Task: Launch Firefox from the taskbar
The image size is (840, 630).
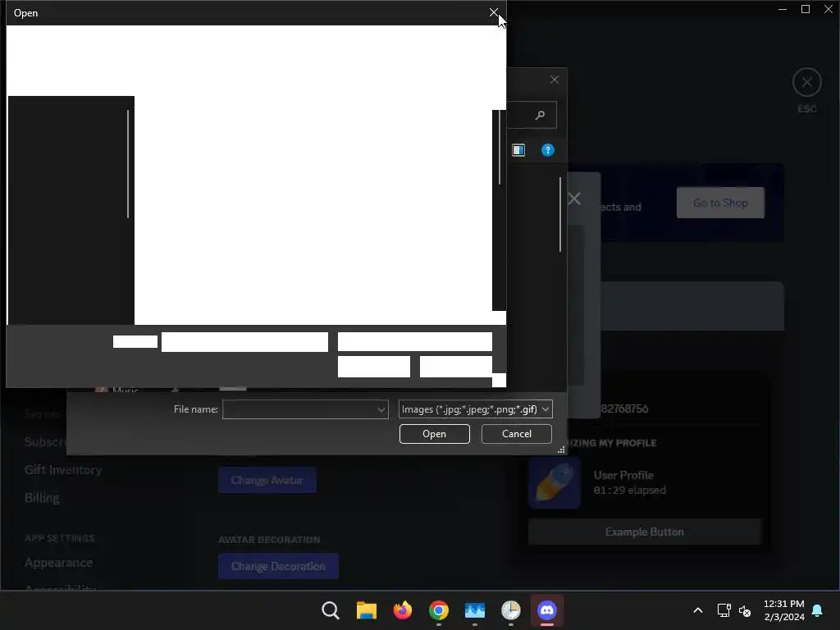Action: pos(402,610)
